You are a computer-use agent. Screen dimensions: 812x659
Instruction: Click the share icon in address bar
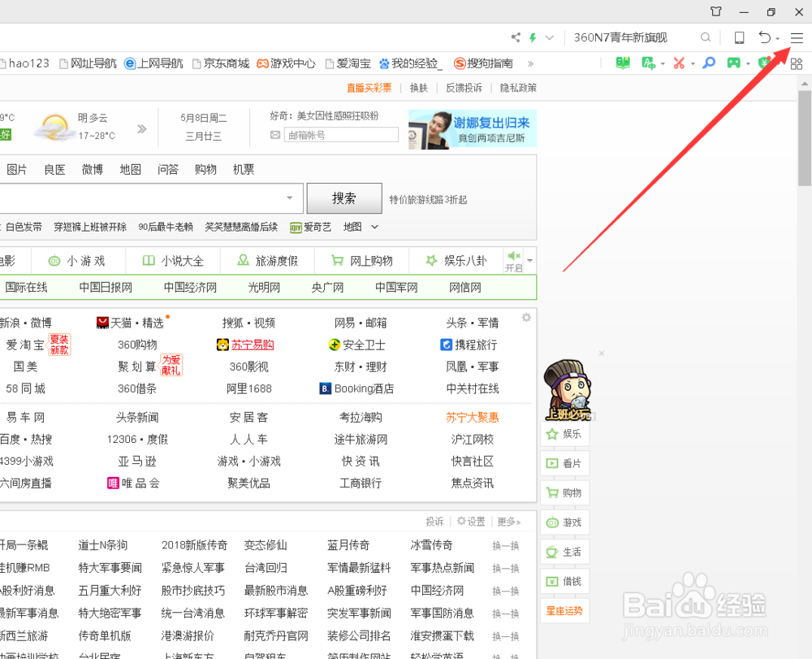click(516, 37)
